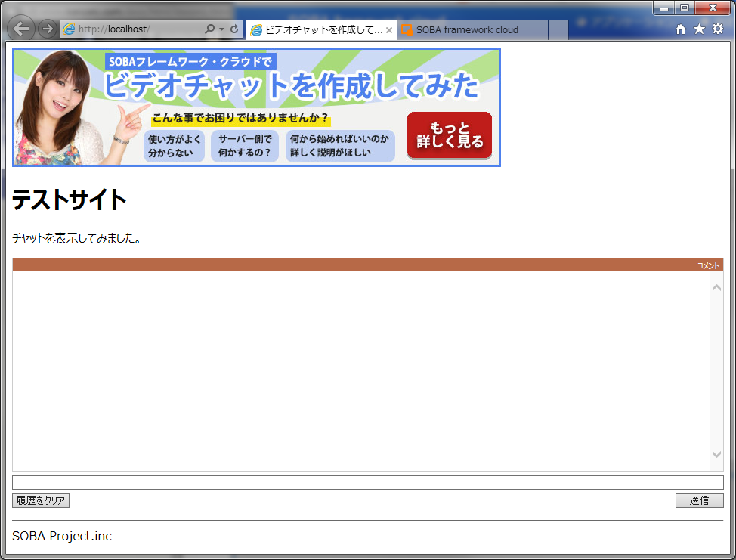Click the もっと詳しく見る red banner button
The height and width of the screenshot is (560, 736).
tap(449, 135)
